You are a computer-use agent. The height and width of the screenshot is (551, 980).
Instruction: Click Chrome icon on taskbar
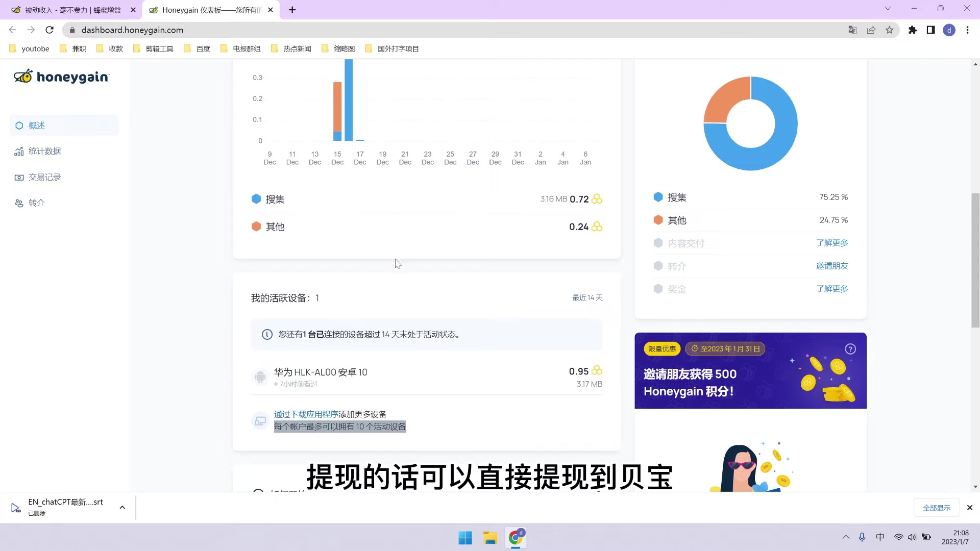coord(516,538)
